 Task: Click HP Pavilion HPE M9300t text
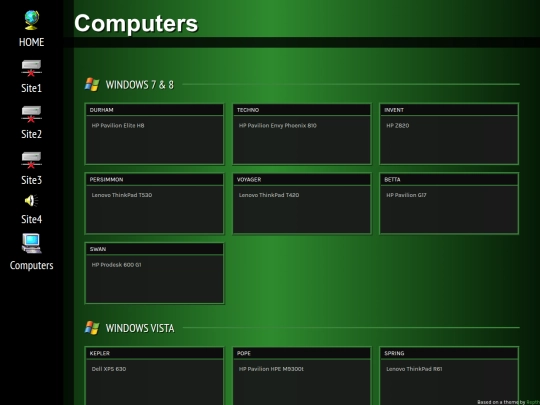pyautogui.click(x=271, y=369)
